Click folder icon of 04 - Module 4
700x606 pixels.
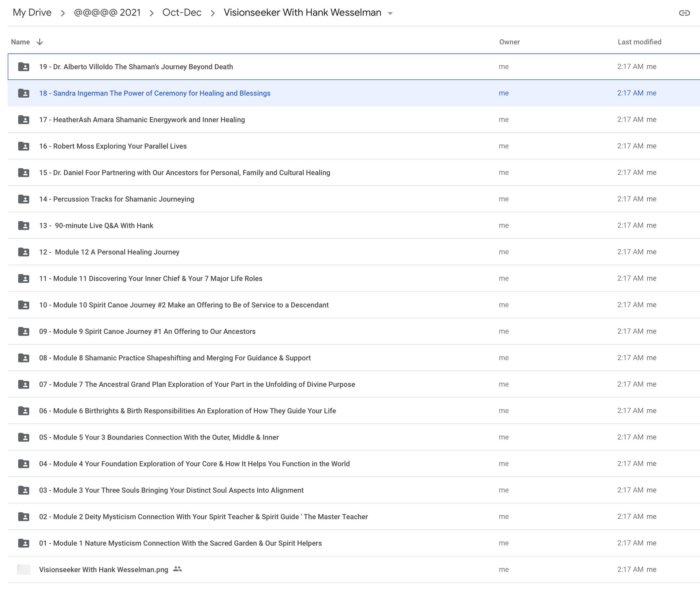coord(24,464)
